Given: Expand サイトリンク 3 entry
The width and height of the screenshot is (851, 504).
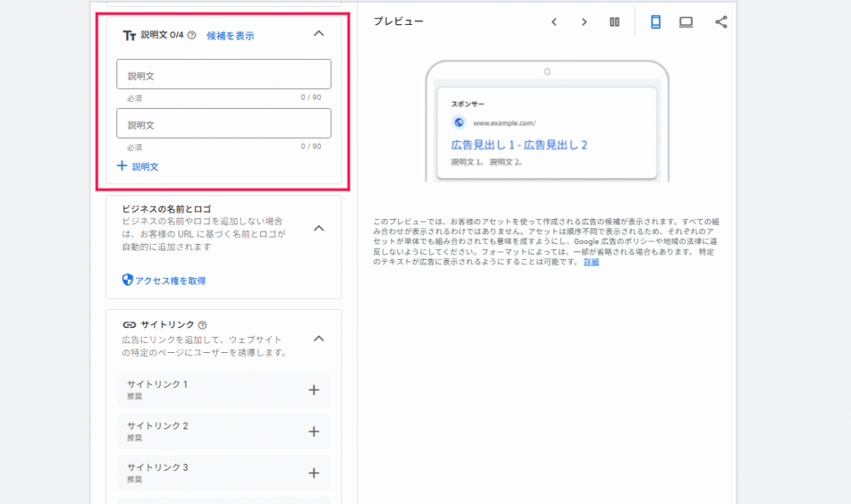Looking at the screenshot, I should click(314, 472).
